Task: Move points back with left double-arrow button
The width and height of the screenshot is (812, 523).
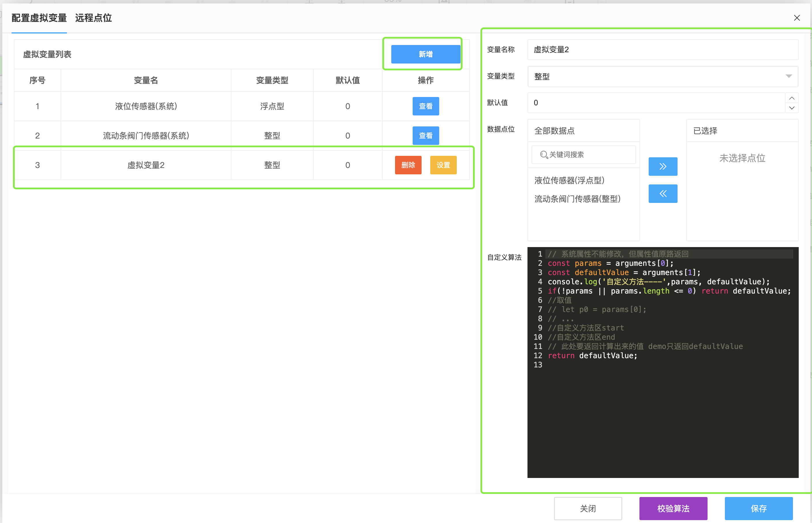Action: 663,194
